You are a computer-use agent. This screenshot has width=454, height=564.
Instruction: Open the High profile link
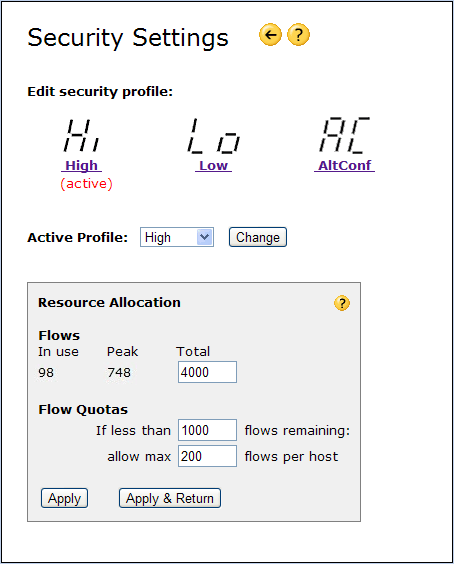click(x=82, y=165)
